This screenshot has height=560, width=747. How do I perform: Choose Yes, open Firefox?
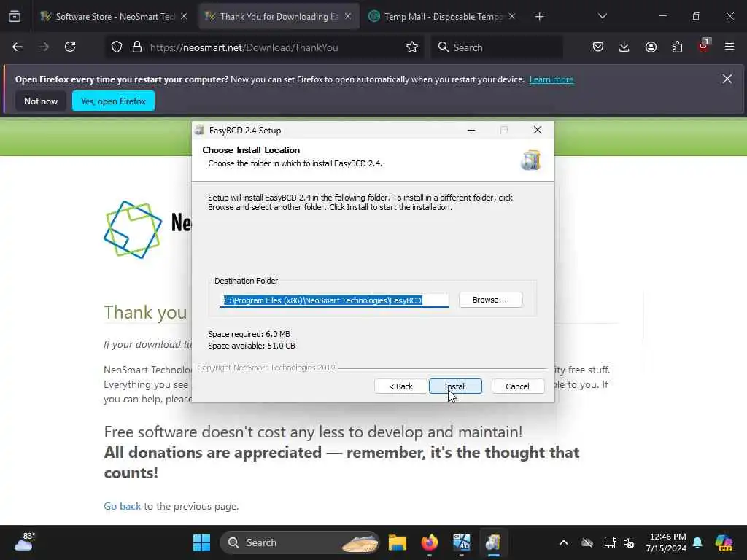click(x=113, y=101)
